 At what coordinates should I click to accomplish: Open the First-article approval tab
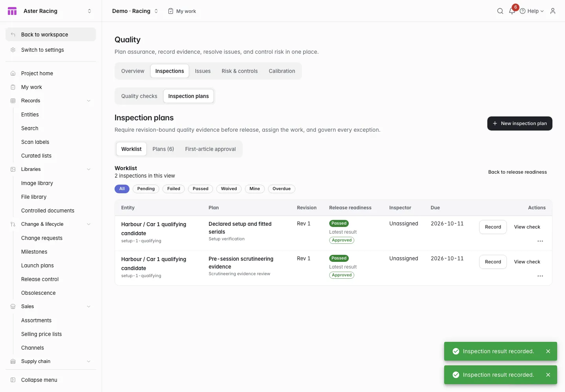210,149
